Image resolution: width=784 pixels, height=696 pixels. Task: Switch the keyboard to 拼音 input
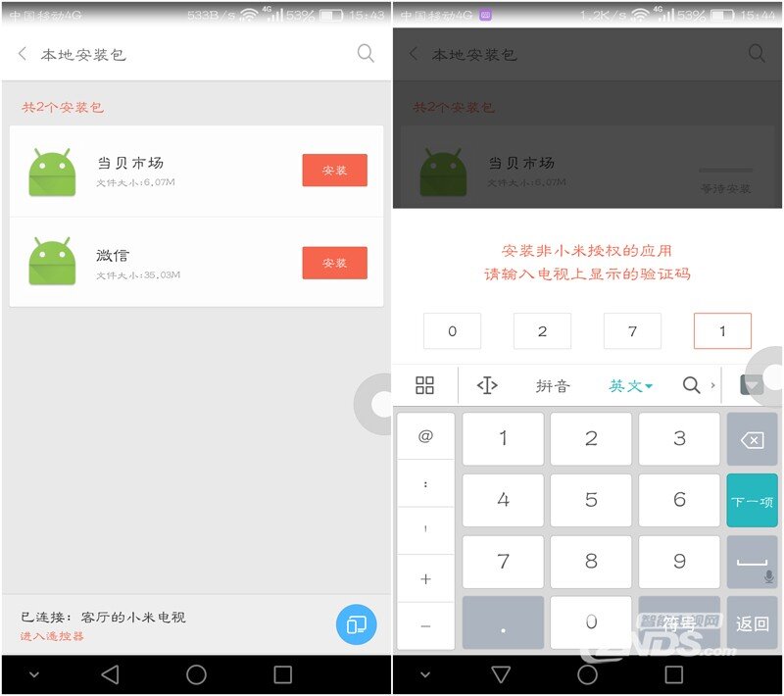click(x=553, y=386)
